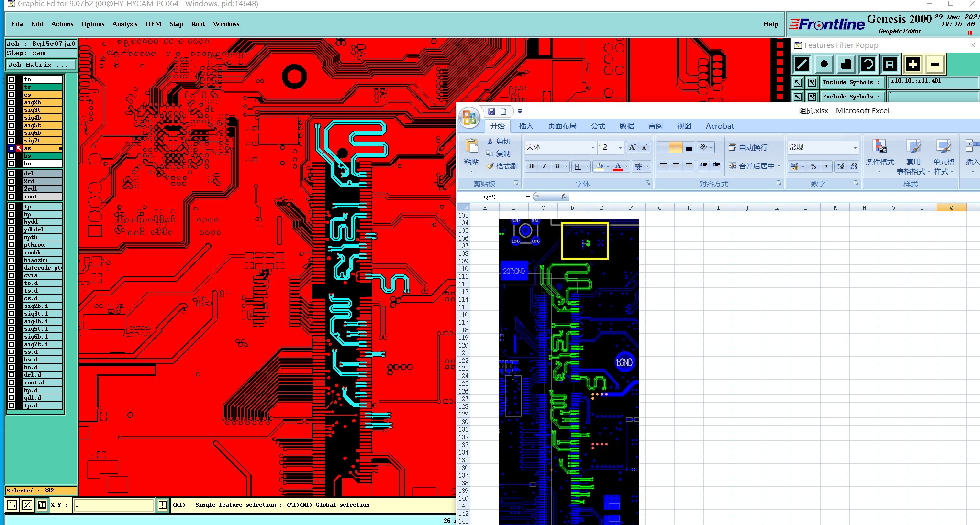Screen dimensions: 980x525
Task: Click the Bold icon in Excel ribbon
Action: (531, 166)
